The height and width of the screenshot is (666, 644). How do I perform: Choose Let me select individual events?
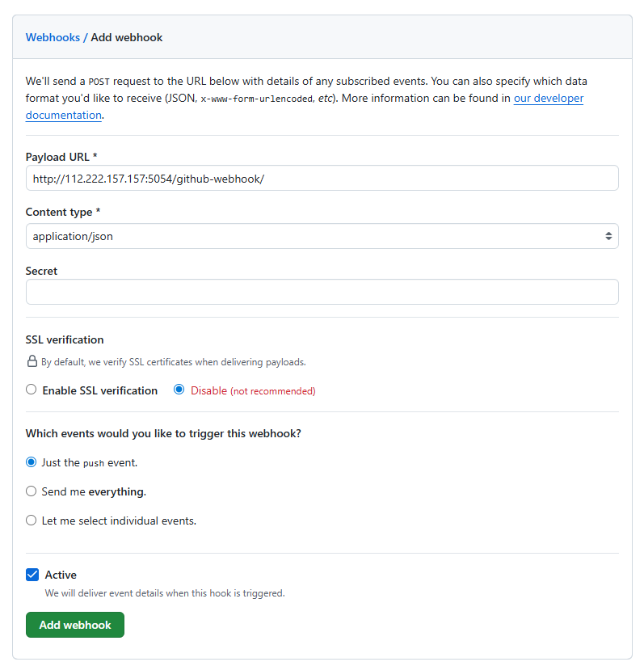click(x=31, y=521)
